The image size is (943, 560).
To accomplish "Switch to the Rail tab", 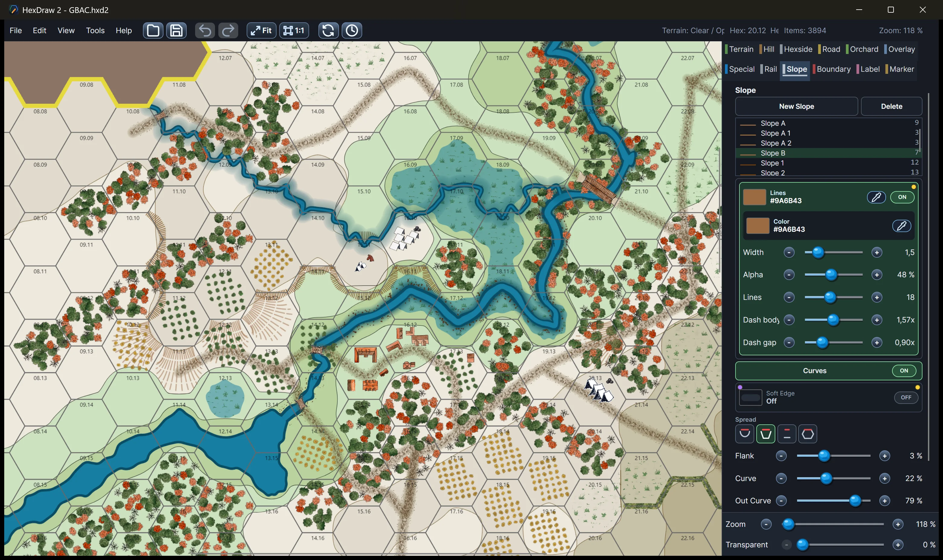I will point(769,69).
